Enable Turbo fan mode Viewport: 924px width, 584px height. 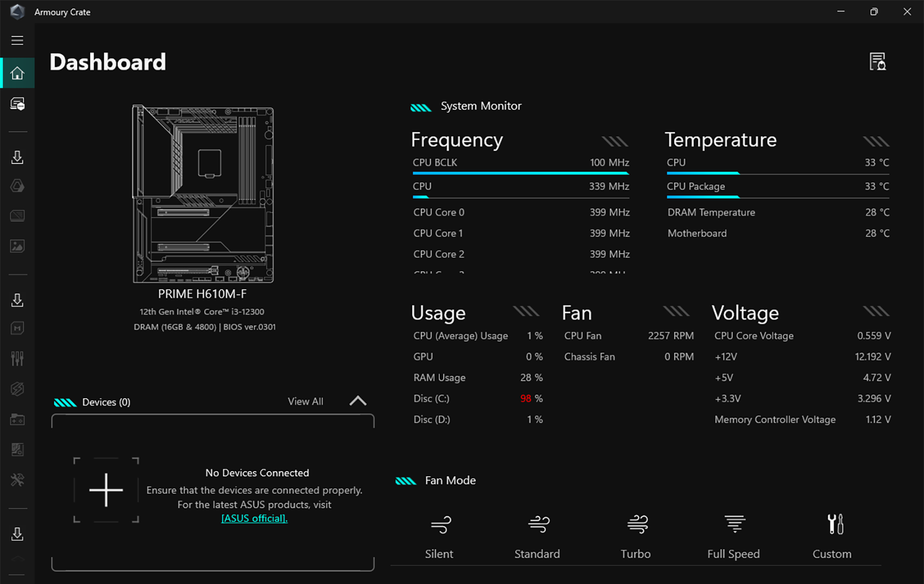tap(636, 536)
